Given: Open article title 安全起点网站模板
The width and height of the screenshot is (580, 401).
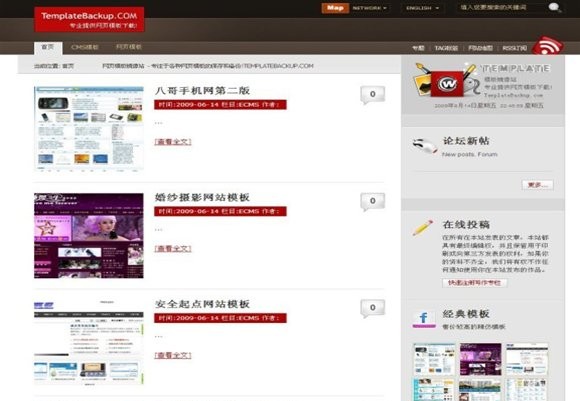Looking at the screenshot, I should [x=202, y=304].
